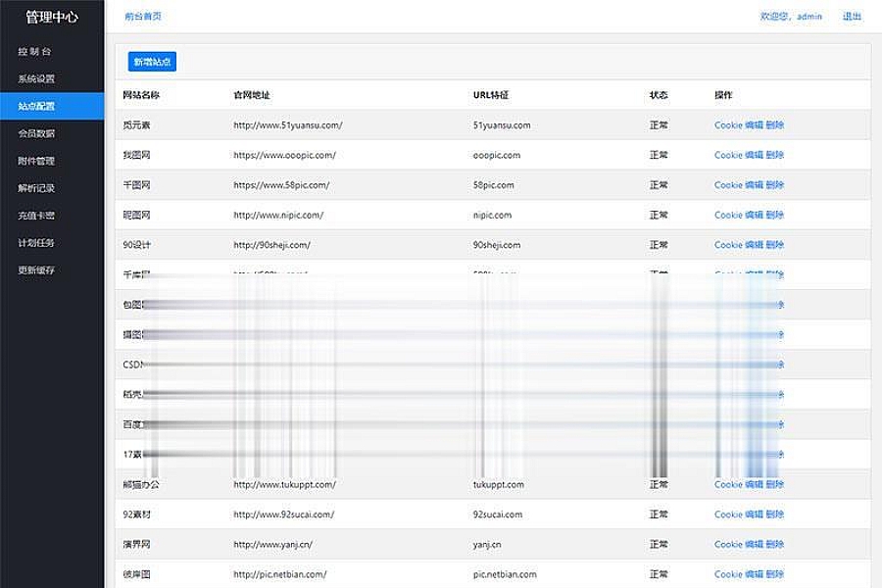882x588 pixels.
Task: Click the http://pic.netbian.com/ address
Action: (280, 574)
